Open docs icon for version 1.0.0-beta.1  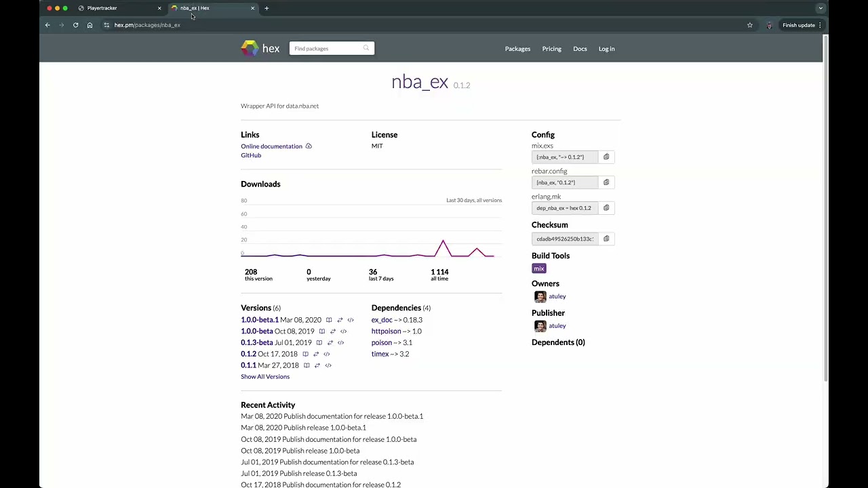(329, 320)
